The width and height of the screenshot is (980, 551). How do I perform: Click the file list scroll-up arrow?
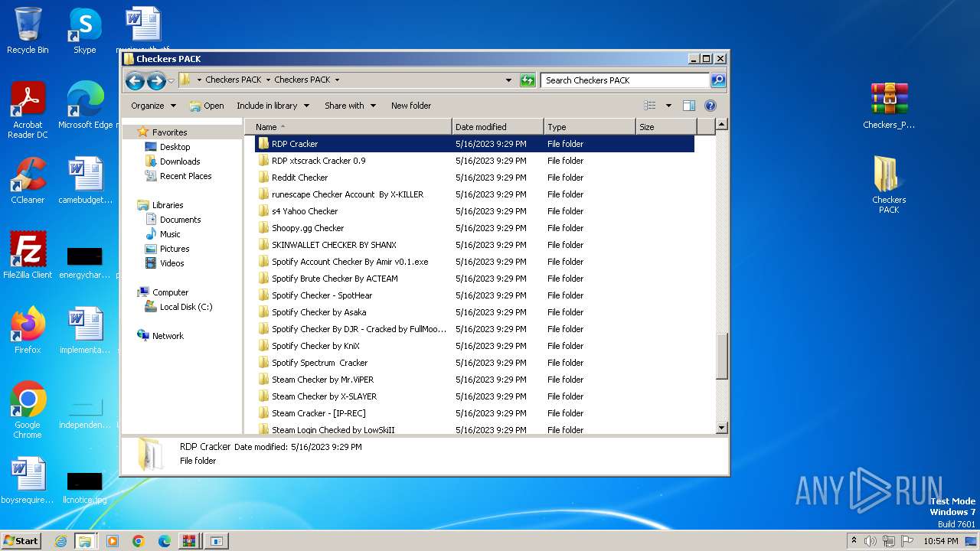tap(721, 124)
